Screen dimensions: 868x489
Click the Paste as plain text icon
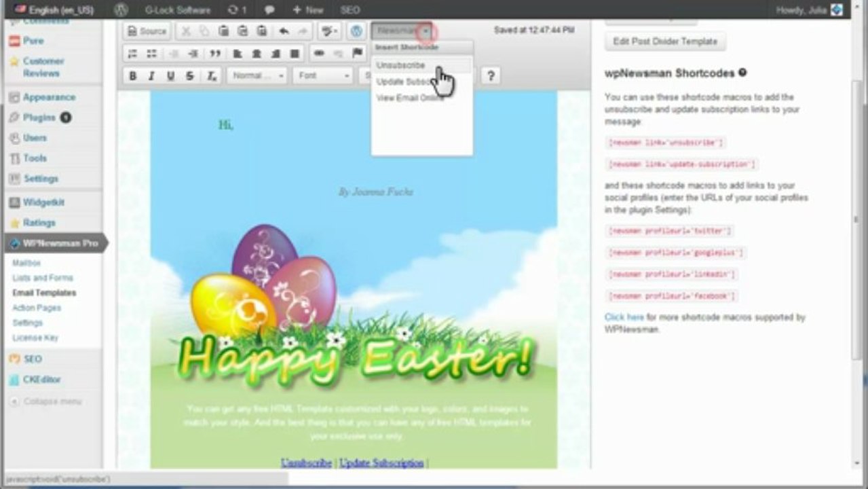[x=242, y=31]
